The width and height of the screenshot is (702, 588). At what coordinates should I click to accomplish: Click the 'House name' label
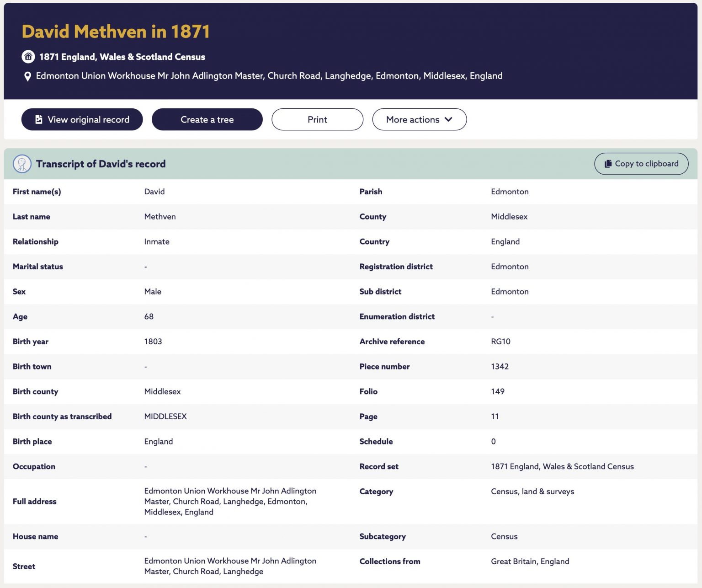click(35, 536)
